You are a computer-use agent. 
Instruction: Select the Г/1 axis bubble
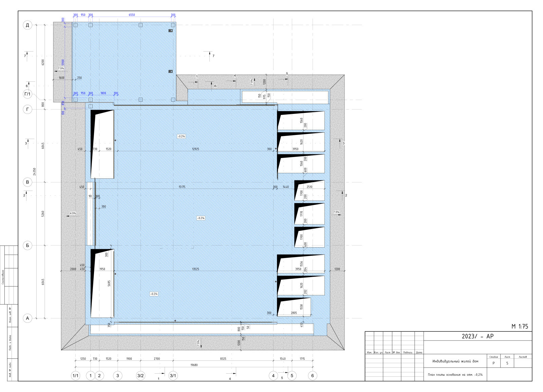(27, 94)
